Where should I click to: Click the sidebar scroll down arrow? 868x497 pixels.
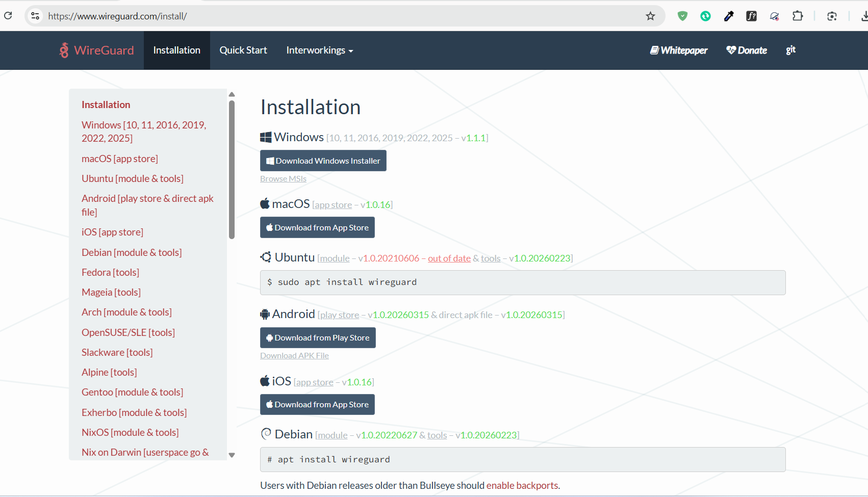tap(232, 455)
